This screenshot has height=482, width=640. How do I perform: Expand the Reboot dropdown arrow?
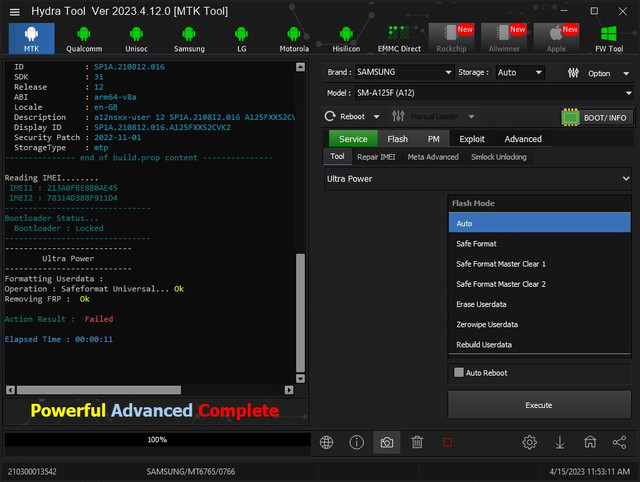pyautogui.click(x=376, y=117)
